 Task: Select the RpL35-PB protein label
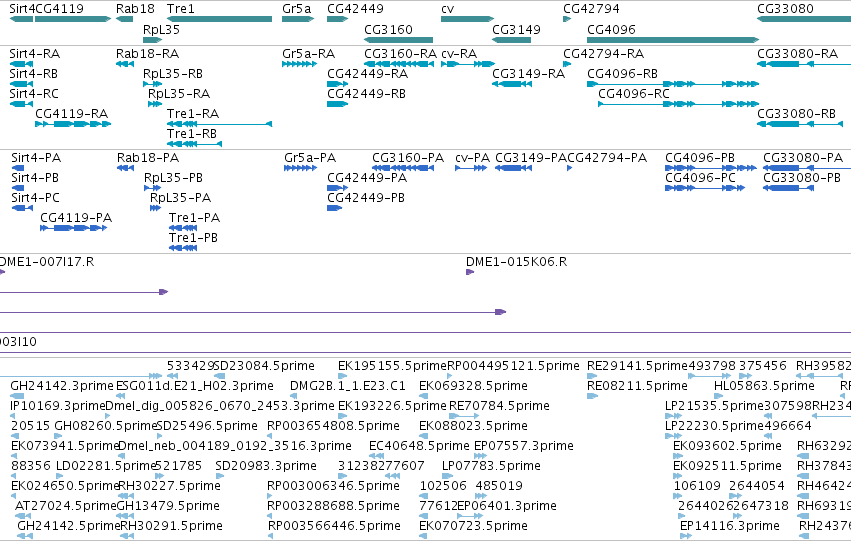[174, 178]
